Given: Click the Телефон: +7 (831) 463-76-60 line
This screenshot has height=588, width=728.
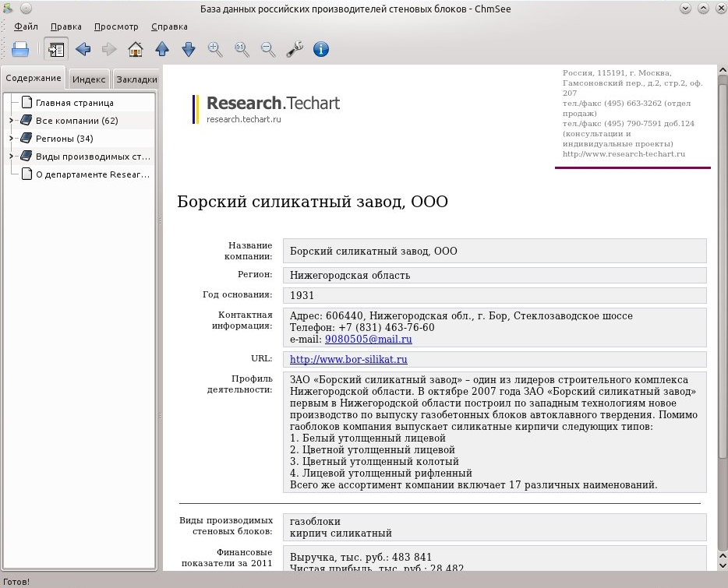Looking at the screenshot, I should (x=362, y=327).
